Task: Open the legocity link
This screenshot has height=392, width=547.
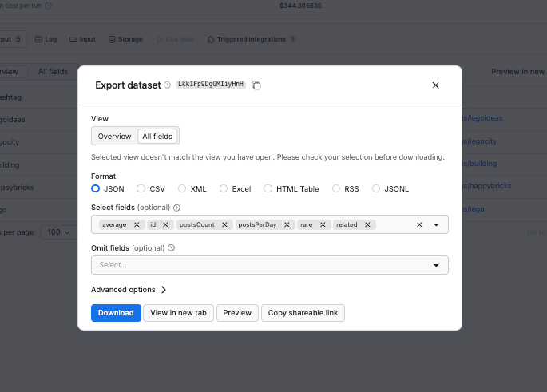Action: 480,141
